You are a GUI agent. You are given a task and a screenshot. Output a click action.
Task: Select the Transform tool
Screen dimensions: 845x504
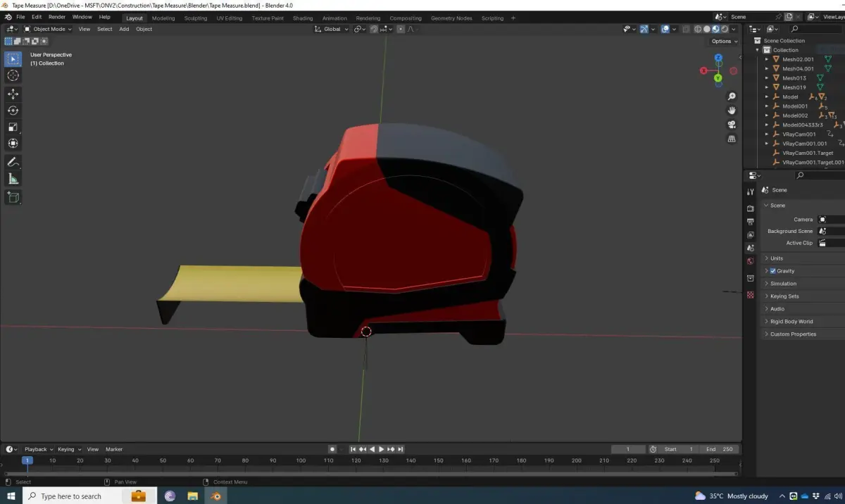tap(13, 144)
